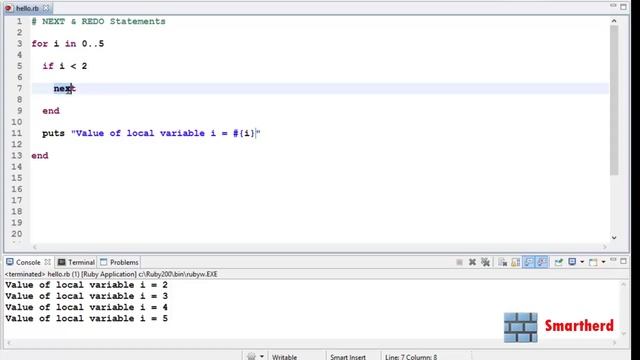
Task: Click the Terminate (stop) console icon
Action: [x=460, y=262]
